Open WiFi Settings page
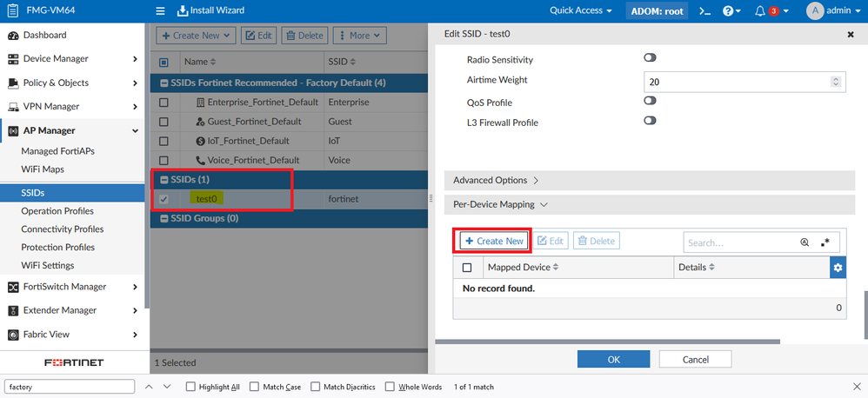 coord(48,265)
